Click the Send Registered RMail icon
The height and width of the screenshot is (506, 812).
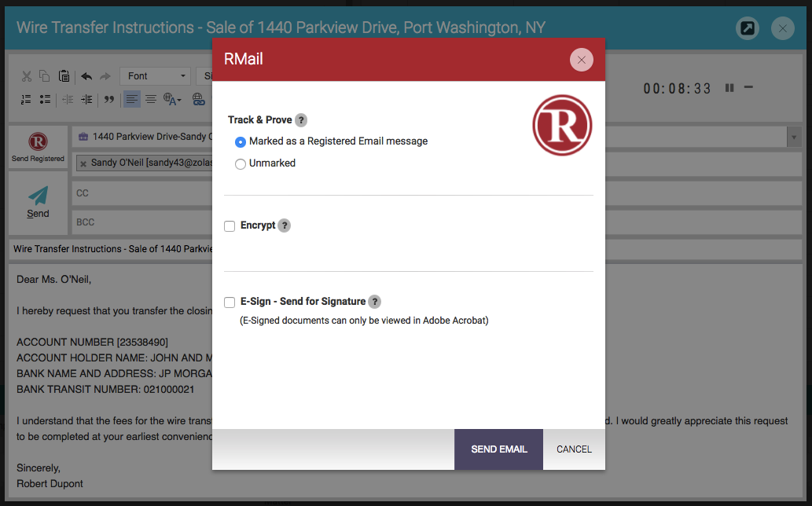tap(38, 147)
